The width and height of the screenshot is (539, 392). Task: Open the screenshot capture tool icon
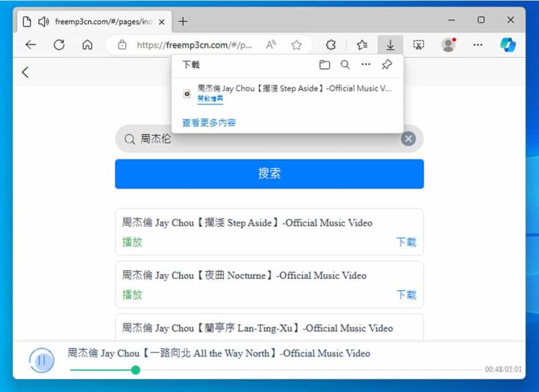point(418,44)
